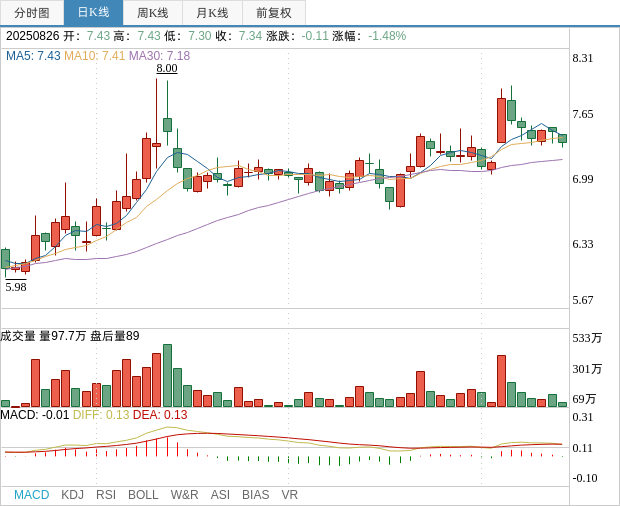Open the 周K线 tab

pyautogui.click(x=153, y=13)
